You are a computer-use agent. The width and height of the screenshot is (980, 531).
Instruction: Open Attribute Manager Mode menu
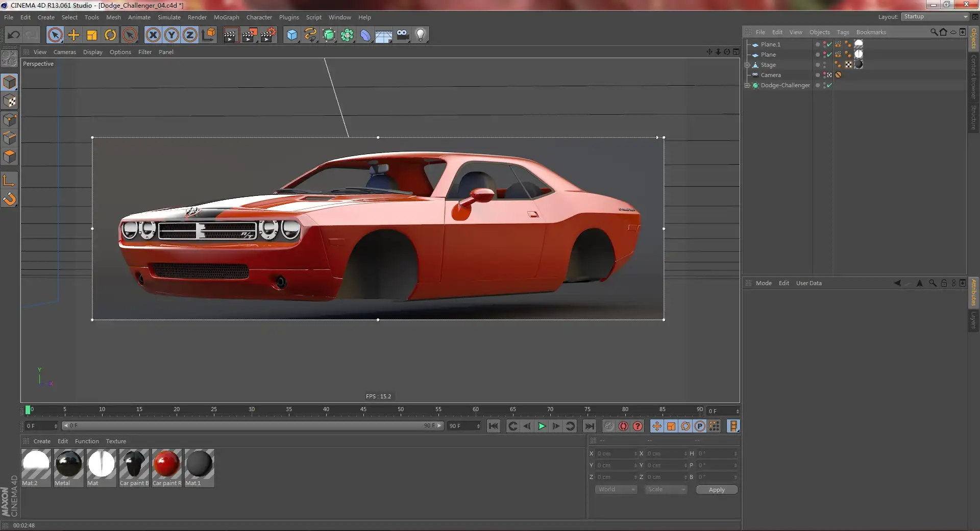[x=764, y=283]
